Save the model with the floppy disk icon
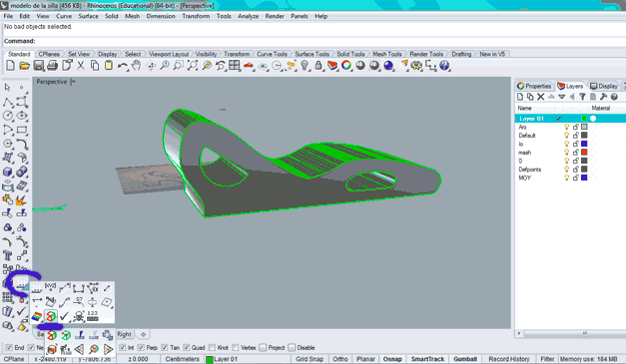Screen dimensions: 626x364 click(x=38, y=66)
